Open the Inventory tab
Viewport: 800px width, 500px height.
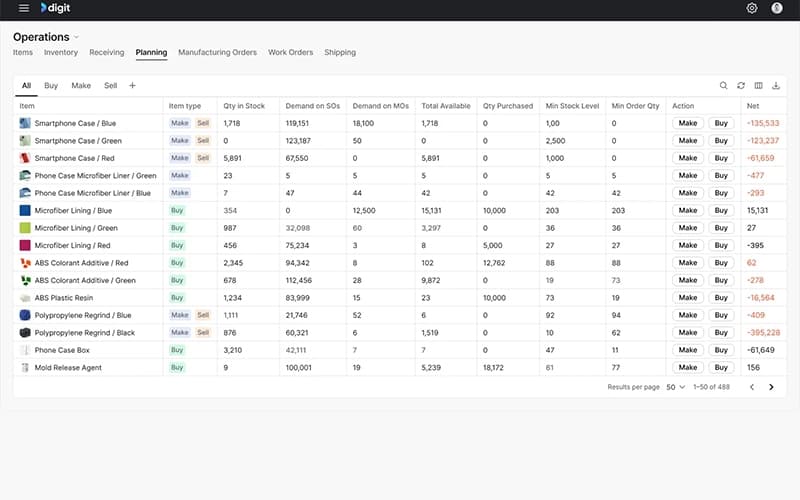coord(61,52)
